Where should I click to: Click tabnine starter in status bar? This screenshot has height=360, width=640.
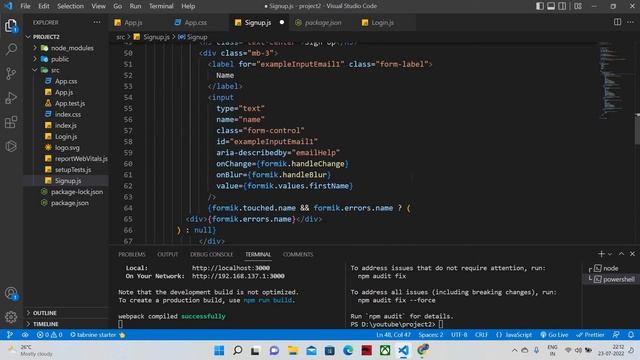[97, 335]
